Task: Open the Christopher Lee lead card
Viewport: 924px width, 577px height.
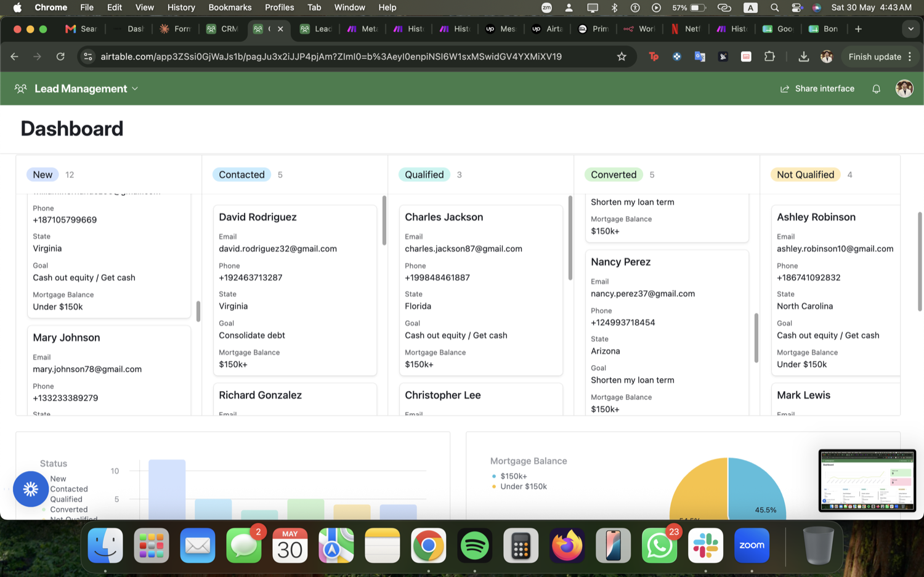Action: 481,399
